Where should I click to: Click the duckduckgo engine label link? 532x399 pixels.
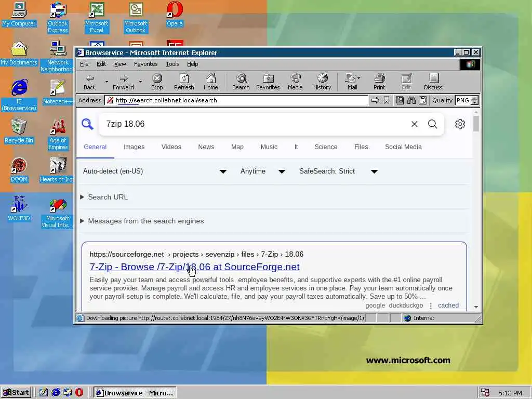pyautogui.click(x=406, y=305)
